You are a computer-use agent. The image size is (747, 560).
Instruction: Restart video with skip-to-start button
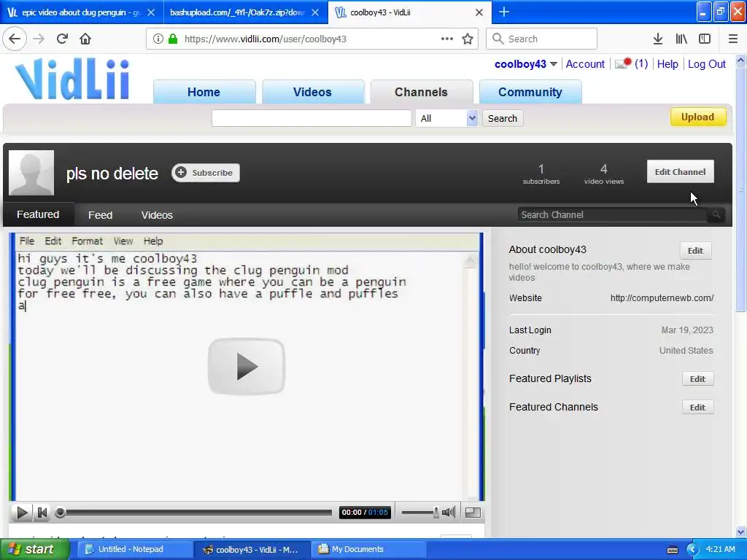tap(42, 513)
